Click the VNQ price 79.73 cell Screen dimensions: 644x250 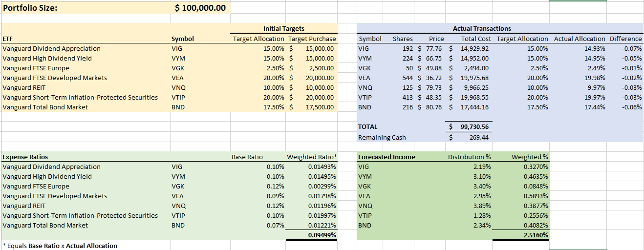430,87
